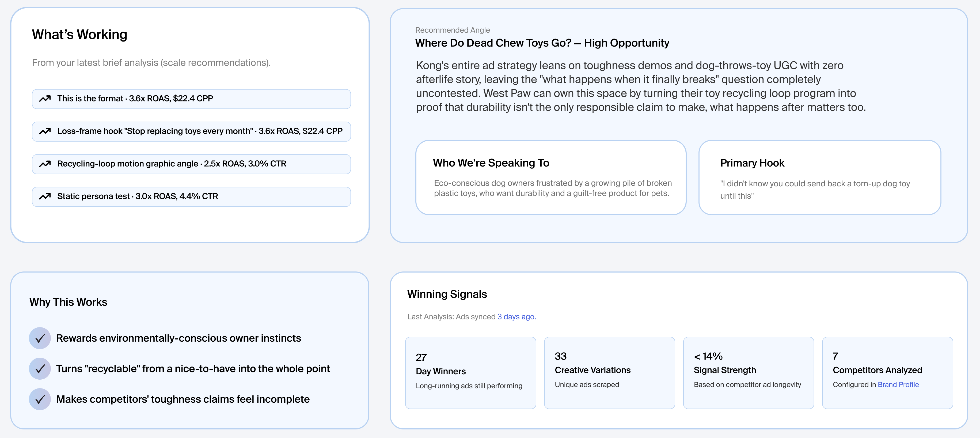This screenshot has width=980, height=438.
Task: Click checkmark beside 'Turns recyclable from a nice-to-have'
Action: (40, 368)
